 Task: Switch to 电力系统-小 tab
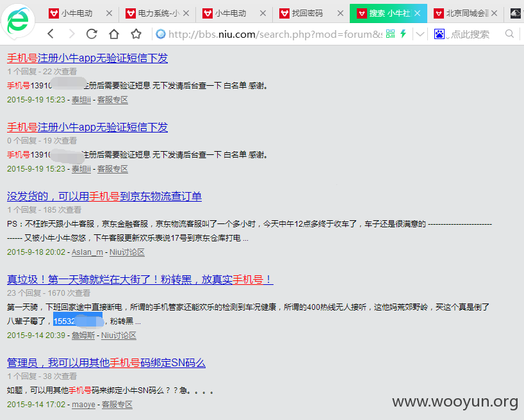153,13
